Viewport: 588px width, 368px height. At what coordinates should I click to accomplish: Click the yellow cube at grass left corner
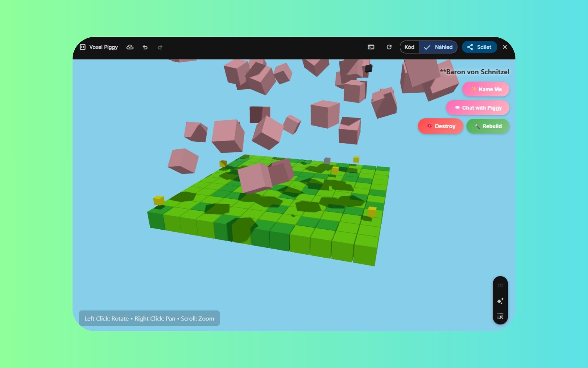pos(159,200)
